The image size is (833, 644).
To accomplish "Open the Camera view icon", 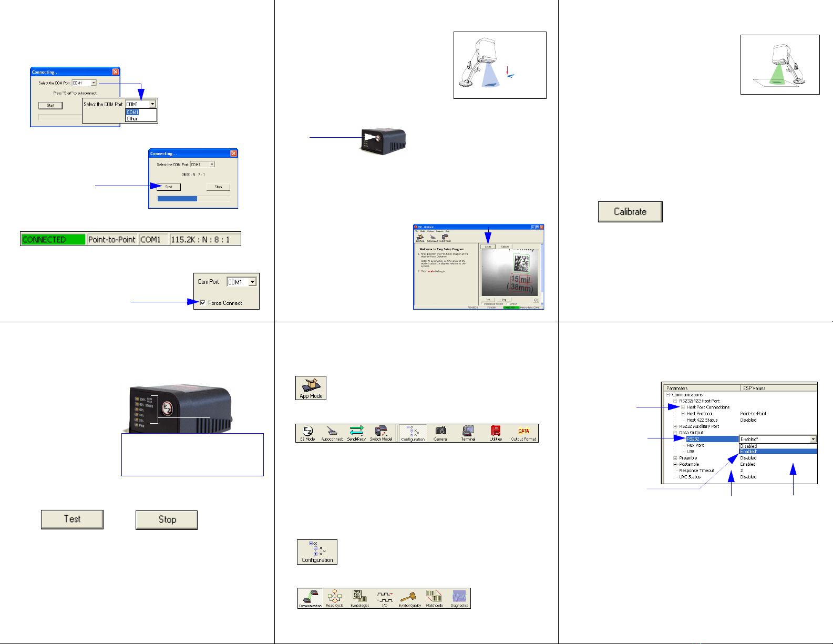I will [440, 433].
